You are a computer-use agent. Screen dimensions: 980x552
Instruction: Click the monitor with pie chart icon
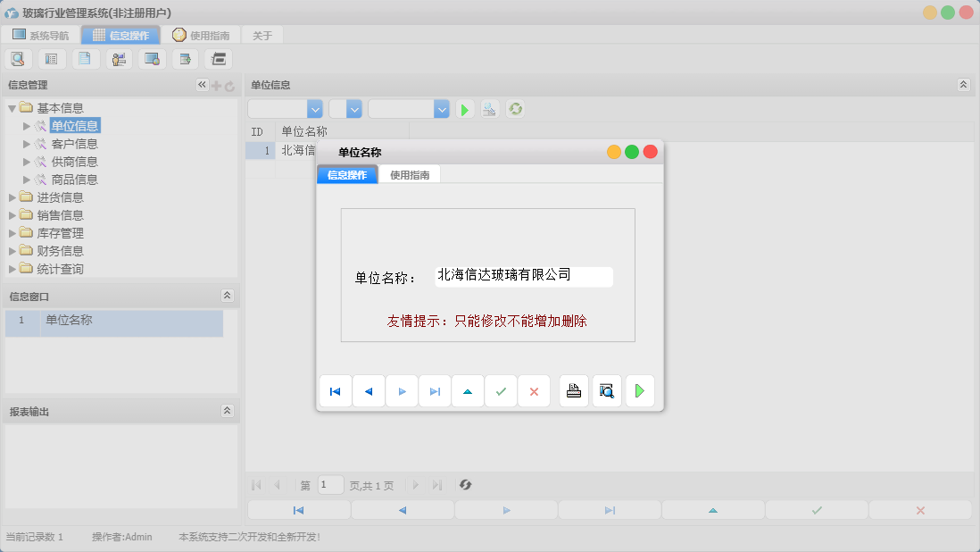point(152,58)
